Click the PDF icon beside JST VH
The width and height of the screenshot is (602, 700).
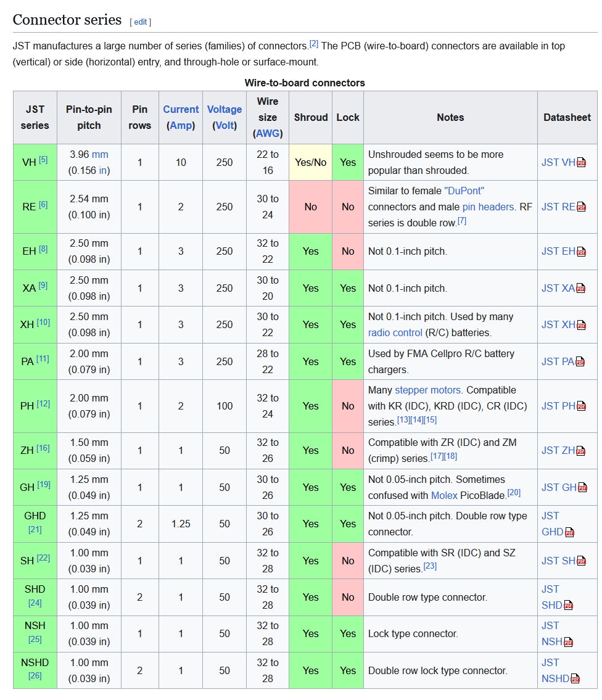point(581,162)
